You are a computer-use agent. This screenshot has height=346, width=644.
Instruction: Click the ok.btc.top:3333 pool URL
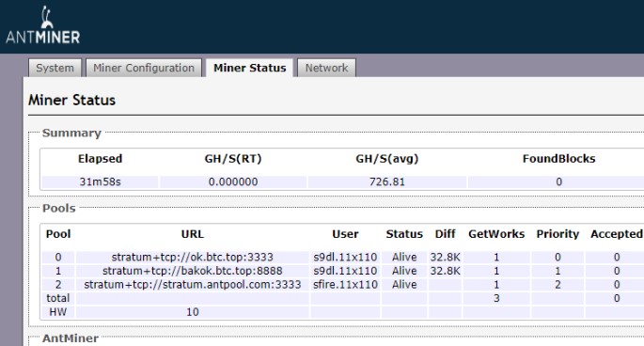(192, 257)
